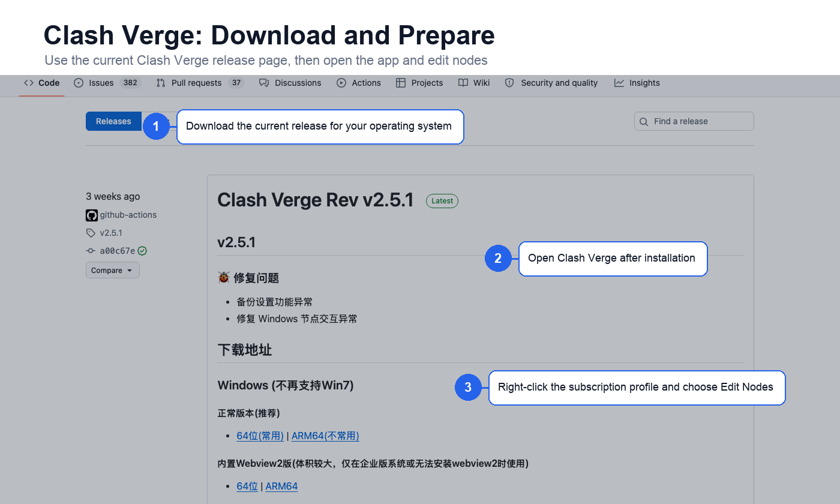Viewport: 840px width, 504px height.
Task: Download the ARM64 built-in Webview2 version
Action: (x=281, y=487)
